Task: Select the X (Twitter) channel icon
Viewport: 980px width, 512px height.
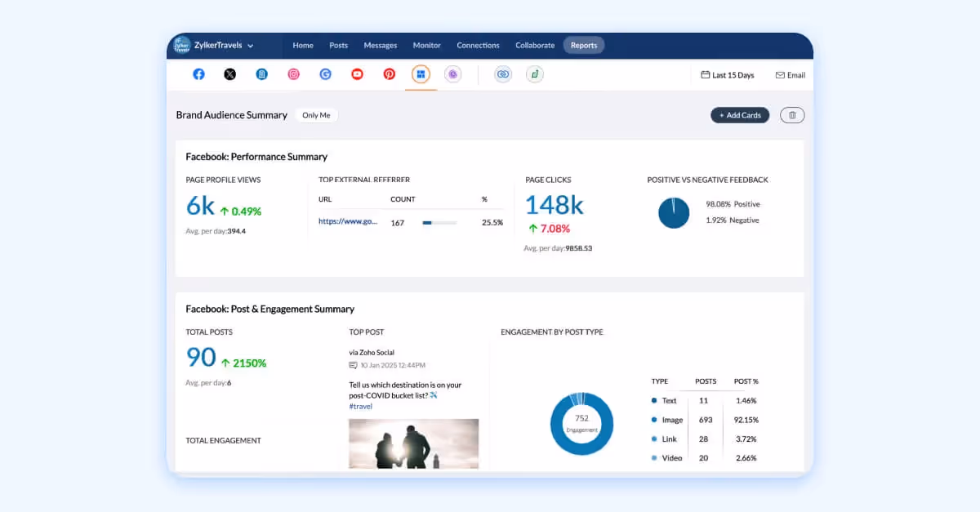Action: pyautogui.click(x=229, y=74)
